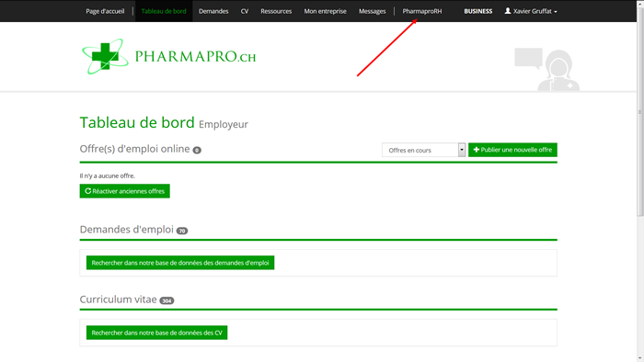This screenshot has width=644, height=362.
Task: Click the plus icon on Publier une nouvelle offre
Action: [477, 150]
